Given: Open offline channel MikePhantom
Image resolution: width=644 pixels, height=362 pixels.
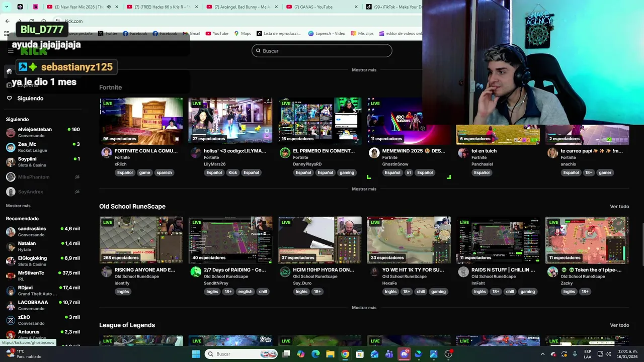Looking at the screenshot, I should [x=43, y=177].
